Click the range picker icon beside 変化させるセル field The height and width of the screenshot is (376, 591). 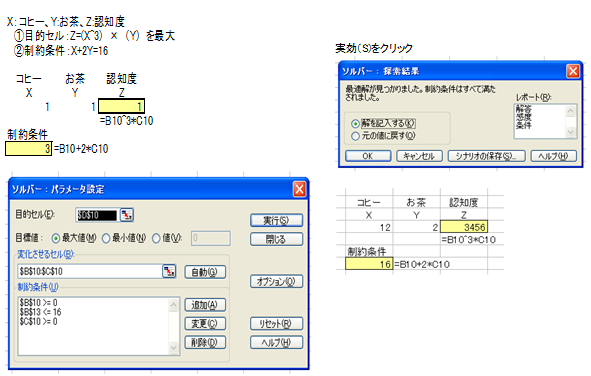[x=169, y=271]
